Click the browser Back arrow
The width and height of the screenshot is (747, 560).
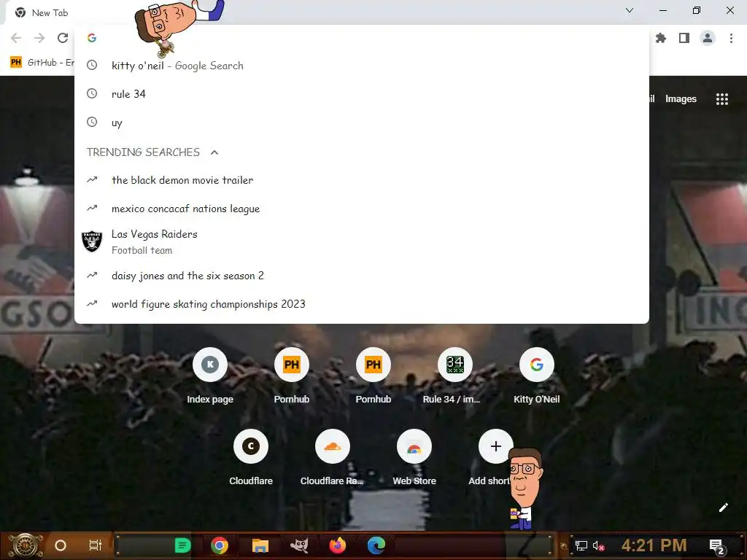coord(16,38)
